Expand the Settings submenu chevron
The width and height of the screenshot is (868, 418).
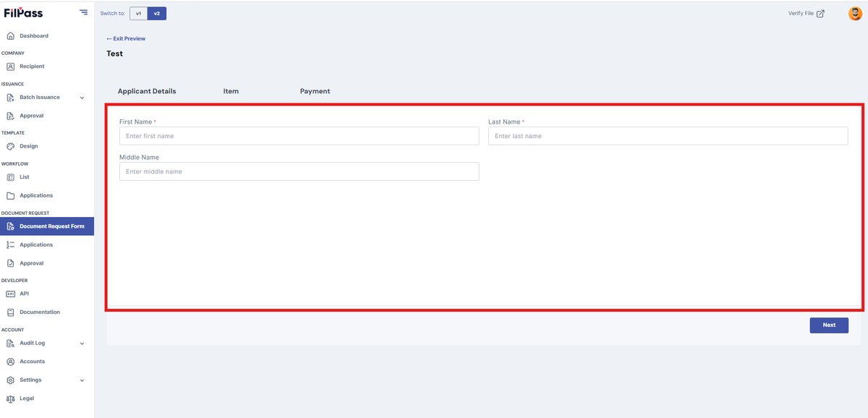coord(82,380)
